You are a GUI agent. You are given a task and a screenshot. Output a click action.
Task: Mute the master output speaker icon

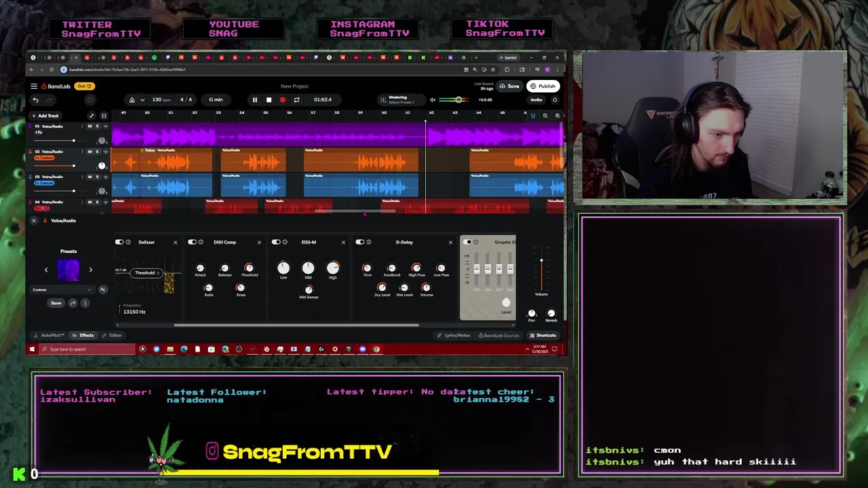pyautogui.click(x=433, y=100)
